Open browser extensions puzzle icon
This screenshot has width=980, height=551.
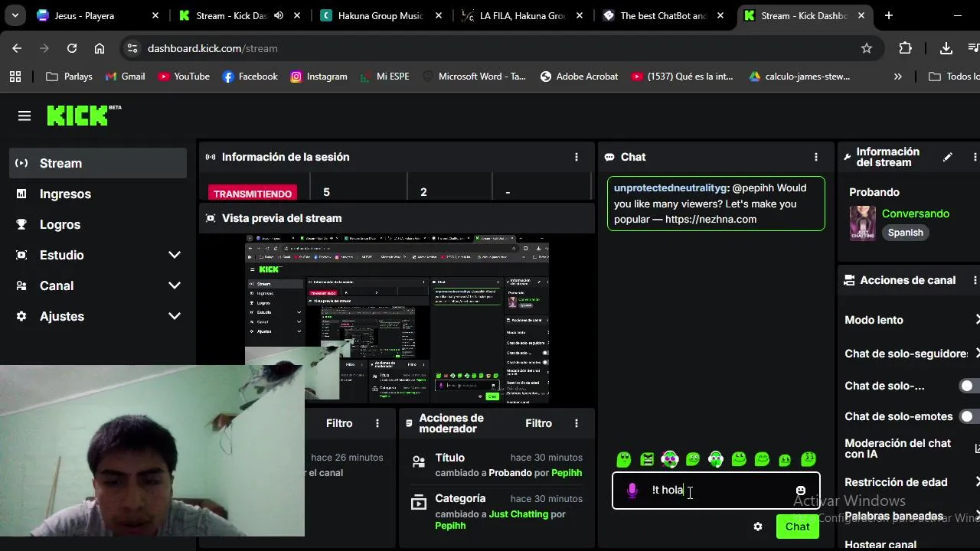905,48
